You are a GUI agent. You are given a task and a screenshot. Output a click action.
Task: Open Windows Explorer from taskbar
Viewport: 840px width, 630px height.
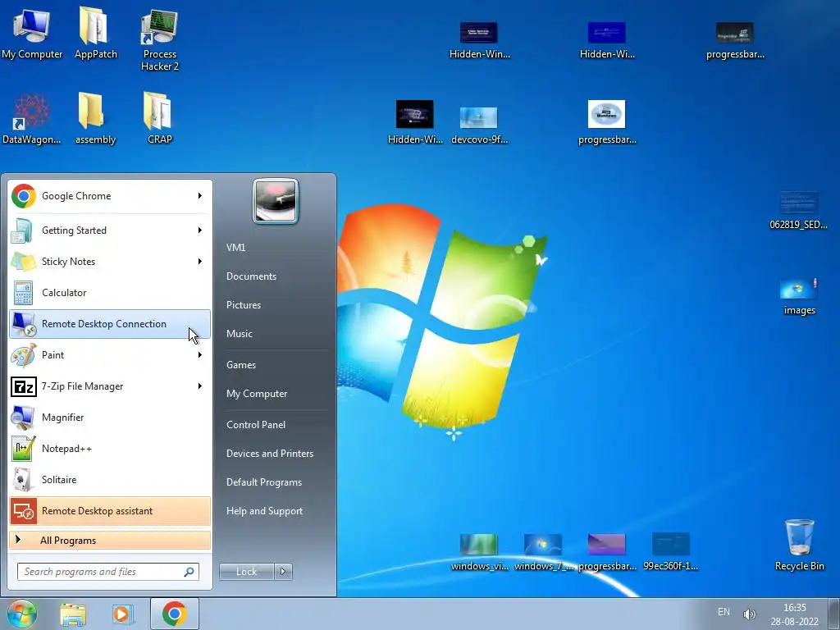click(x=73, y=614)
